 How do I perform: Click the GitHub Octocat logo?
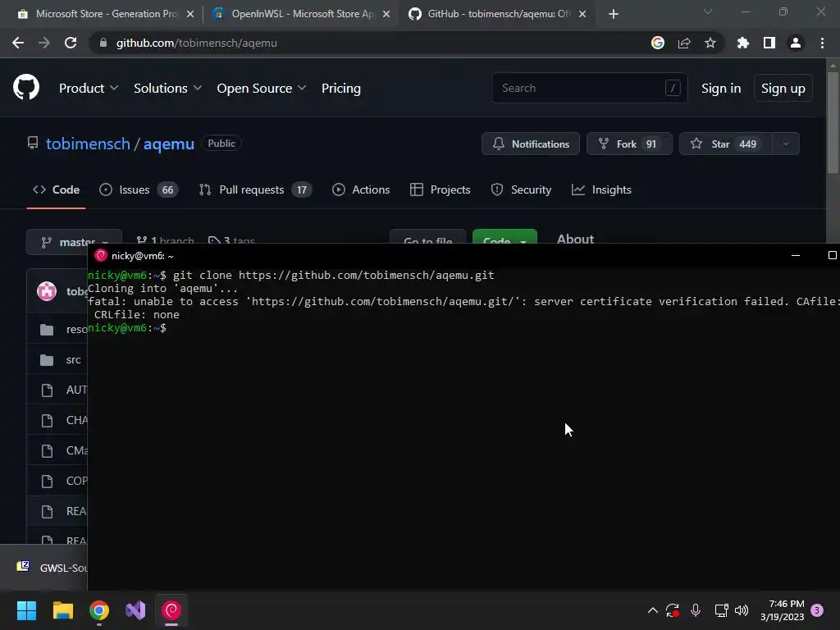pos(25,87)
